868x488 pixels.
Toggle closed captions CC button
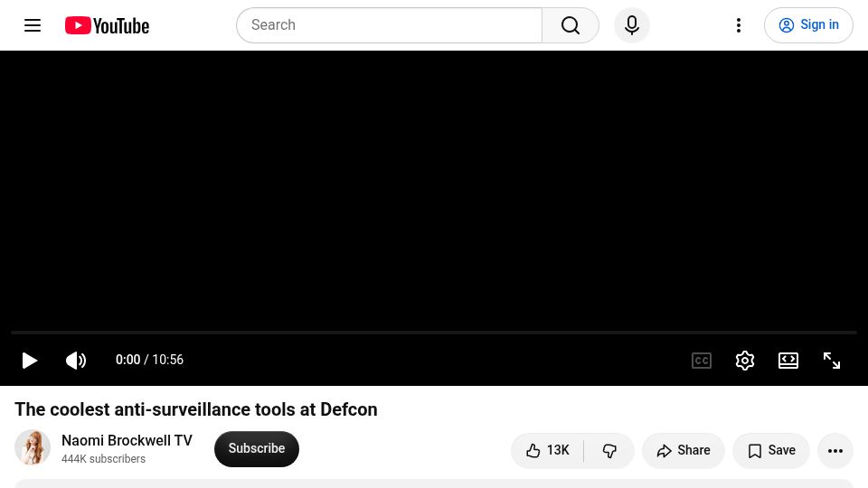pos(702,361)
